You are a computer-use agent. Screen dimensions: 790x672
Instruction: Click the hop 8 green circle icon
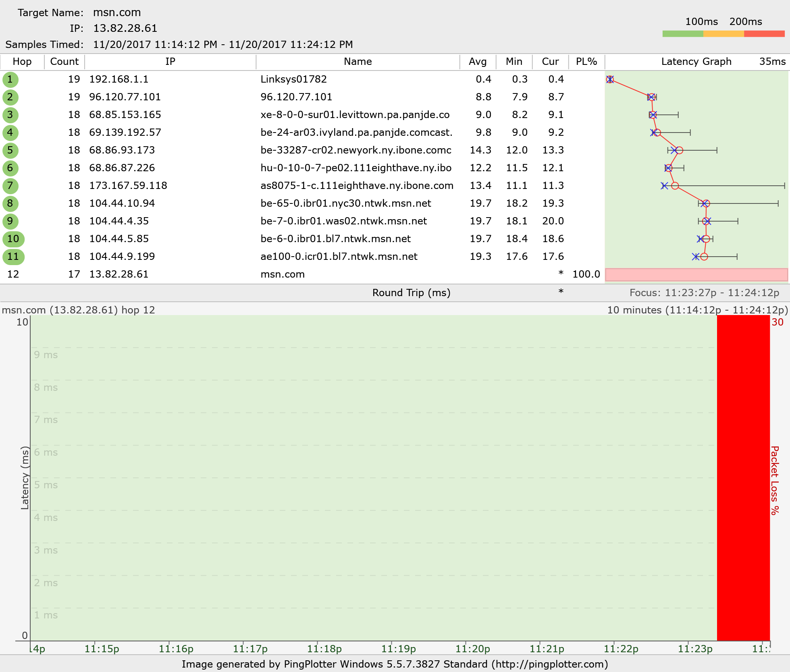click(10, 203)
